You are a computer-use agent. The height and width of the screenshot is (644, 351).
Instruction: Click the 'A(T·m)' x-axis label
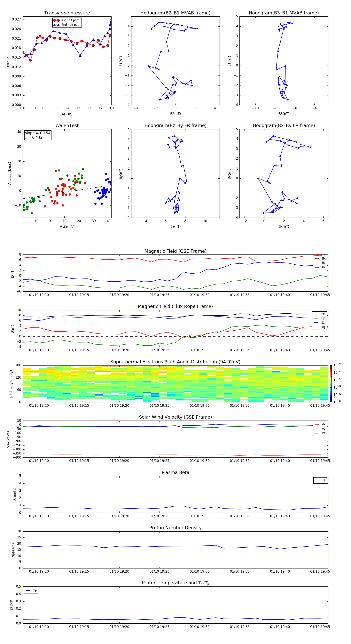point(67,114)
